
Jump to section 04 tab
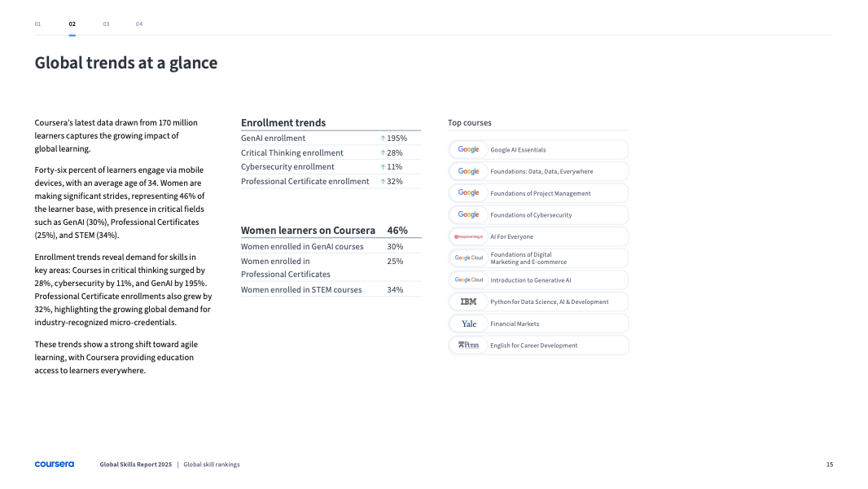pos(139,24)
